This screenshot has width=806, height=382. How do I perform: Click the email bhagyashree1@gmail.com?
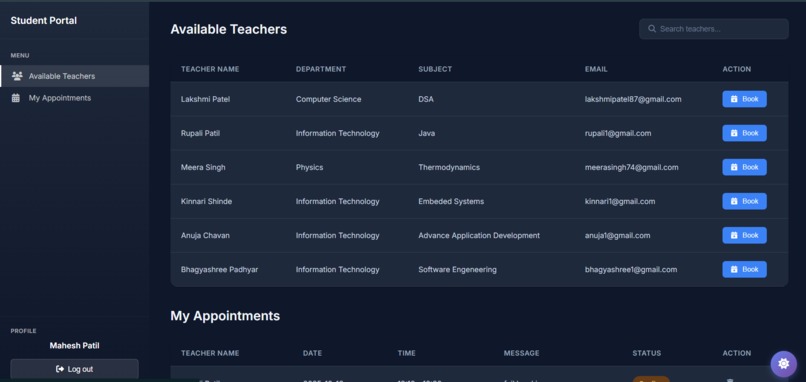631,269
